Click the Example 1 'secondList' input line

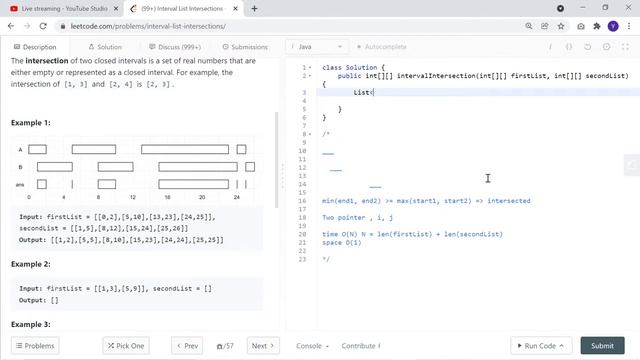(x=104, y=228)
